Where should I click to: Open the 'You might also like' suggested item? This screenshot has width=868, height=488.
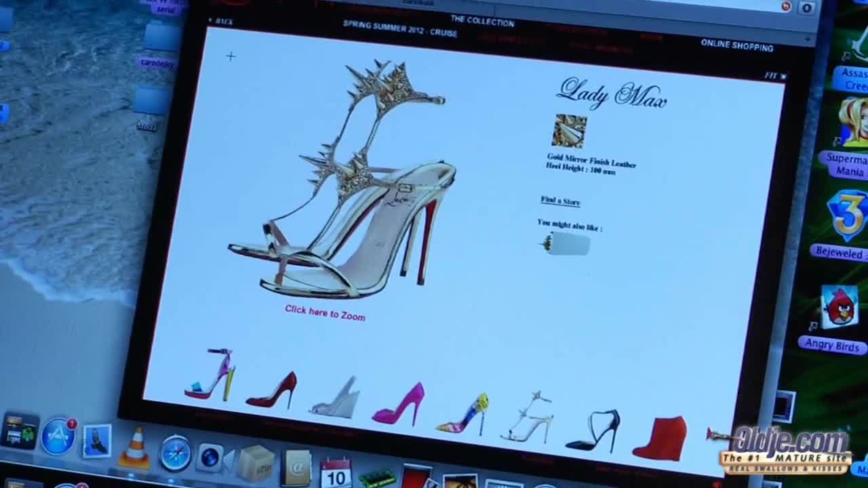point(567,244)
